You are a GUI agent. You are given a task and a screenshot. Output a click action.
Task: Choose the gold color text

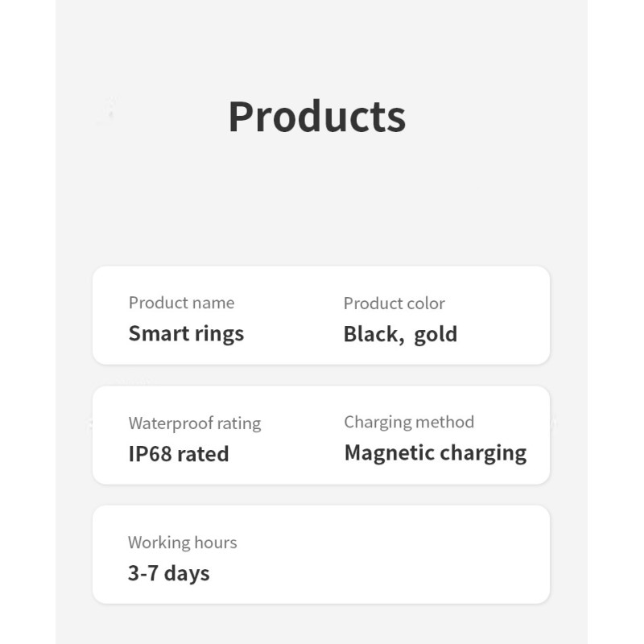436,334
